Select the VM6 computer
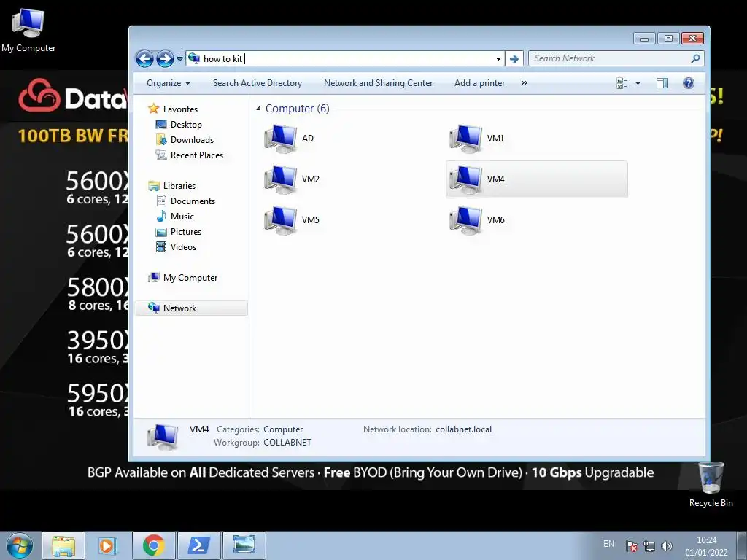The width and height of the screenshot is (747, 560). [477, 220]
